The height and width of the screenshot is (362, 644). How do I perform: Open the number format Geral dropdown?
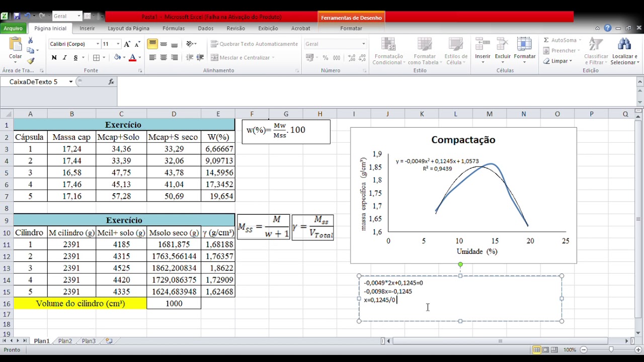point(363,44)
